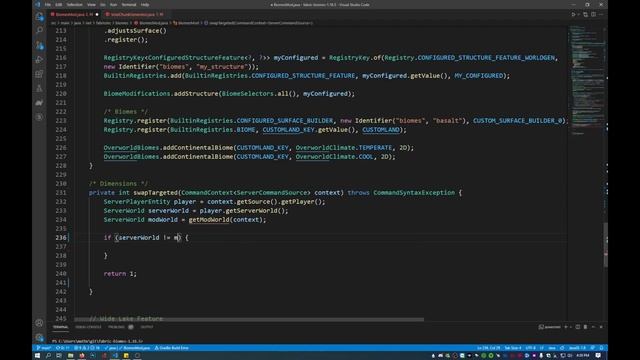The height and width of the screenshot is (360, 640).
Task: Open the Go menu
Action: point(102,4)
